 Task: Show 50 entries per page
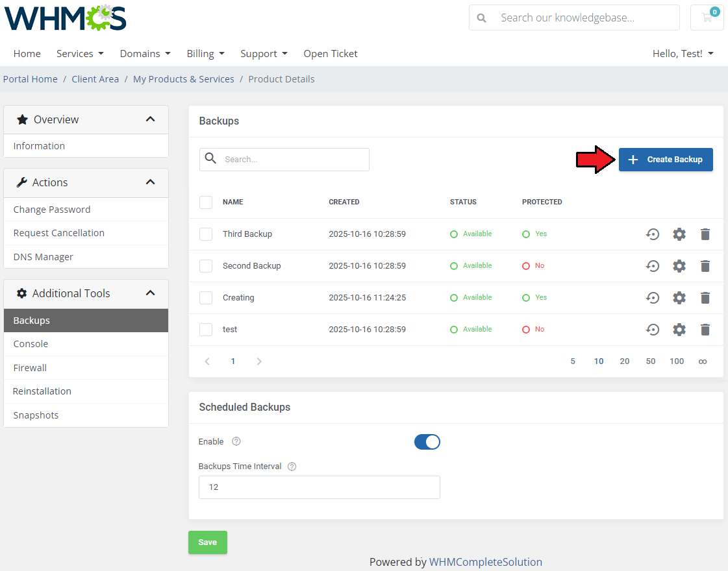click(650, 361)
